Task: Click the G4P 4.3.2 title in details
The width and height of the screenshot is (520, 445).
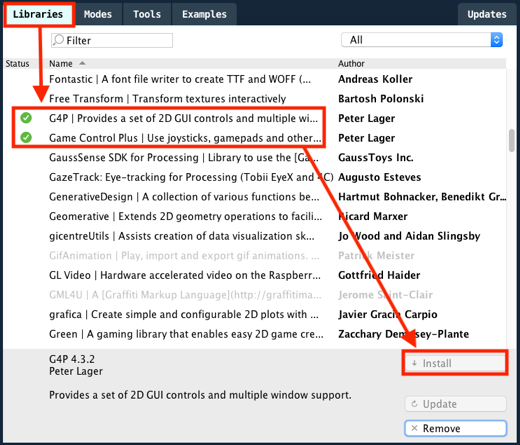Action: tap(72, 359)
